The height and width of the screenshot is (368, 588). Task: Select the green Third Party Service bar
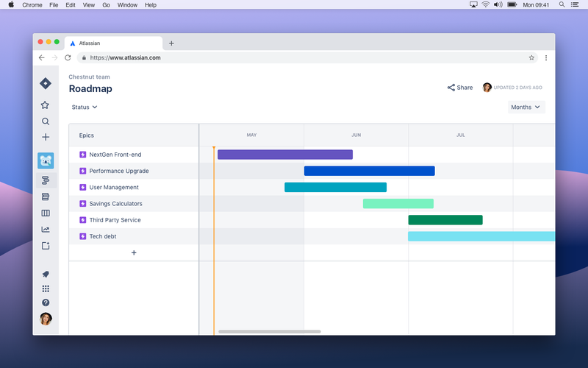point(445,220)
